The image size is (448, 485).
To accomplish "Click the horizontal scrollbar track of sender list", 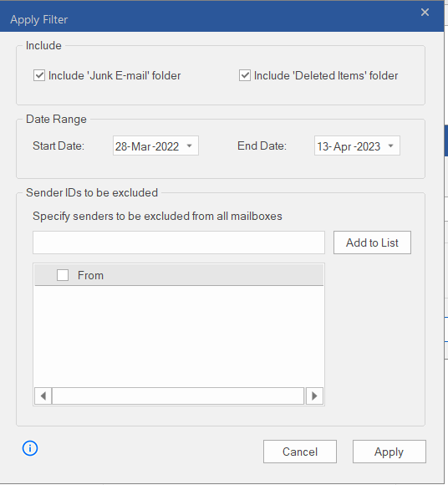I will [178, 396].
